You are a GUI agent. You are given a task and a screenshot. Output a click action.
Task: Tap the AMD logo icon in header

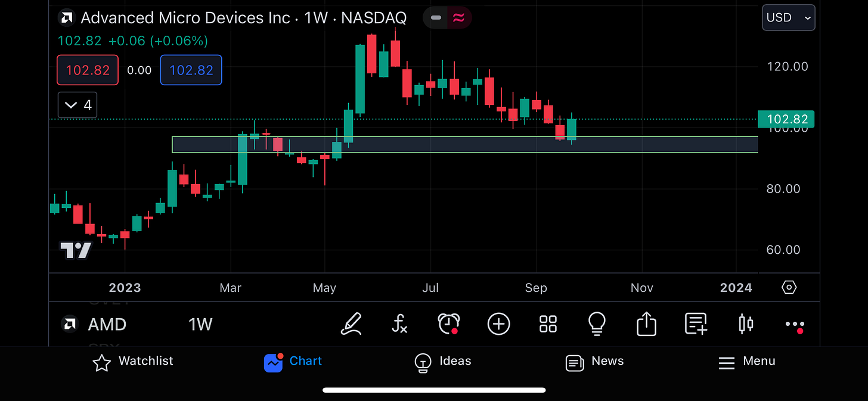coord(66,18)
